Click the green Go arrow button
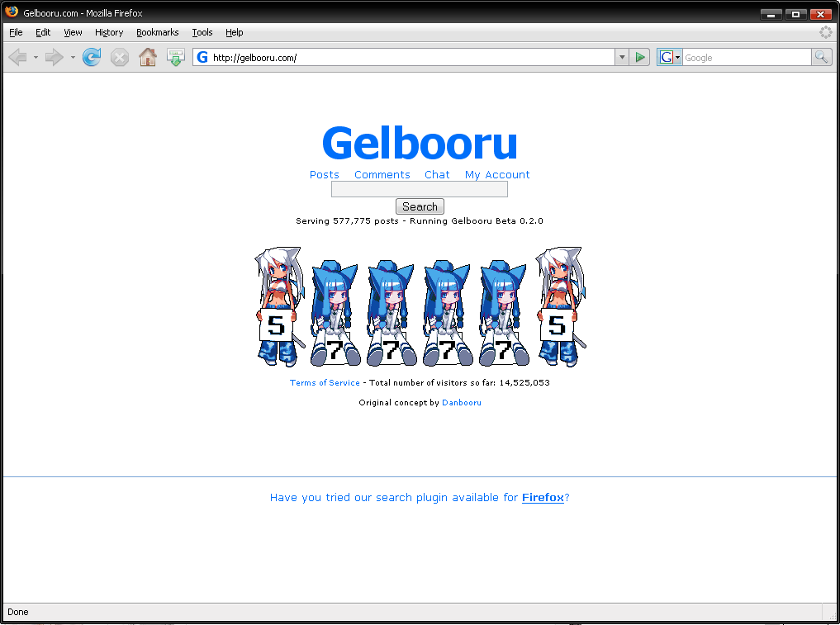The height and width of the screenshot is (625, 840). pyautogui.click(x=639, y=57)
